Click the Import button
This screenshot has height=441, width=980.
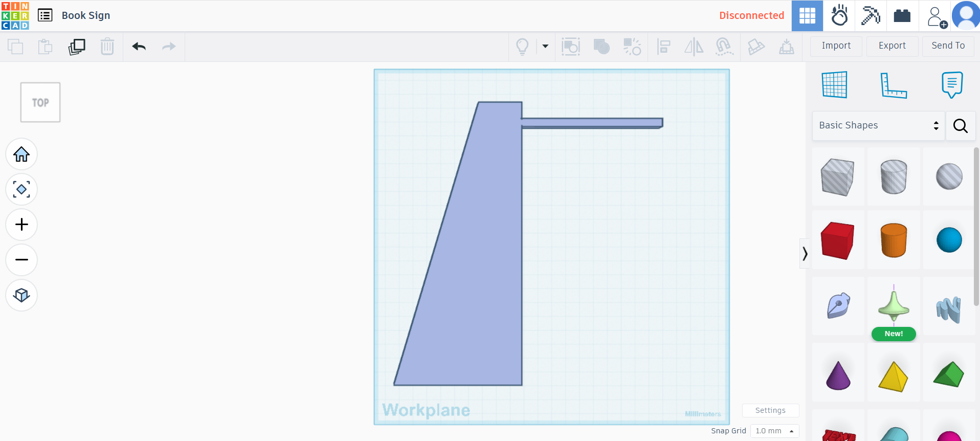click(x=836, y=46)
